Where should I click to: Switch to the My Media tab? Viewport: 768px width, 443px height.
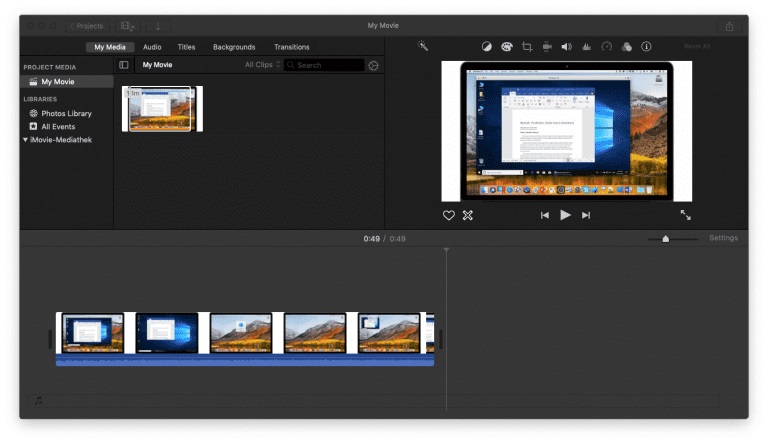[x=110, y=47]
